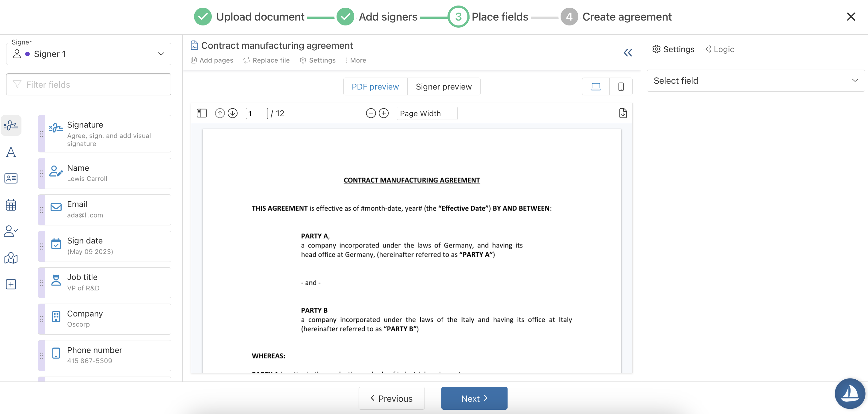The height and width of the screenshot is (414, 868).
Task: Switch preview to mobile device view
Action: [620, 86]
